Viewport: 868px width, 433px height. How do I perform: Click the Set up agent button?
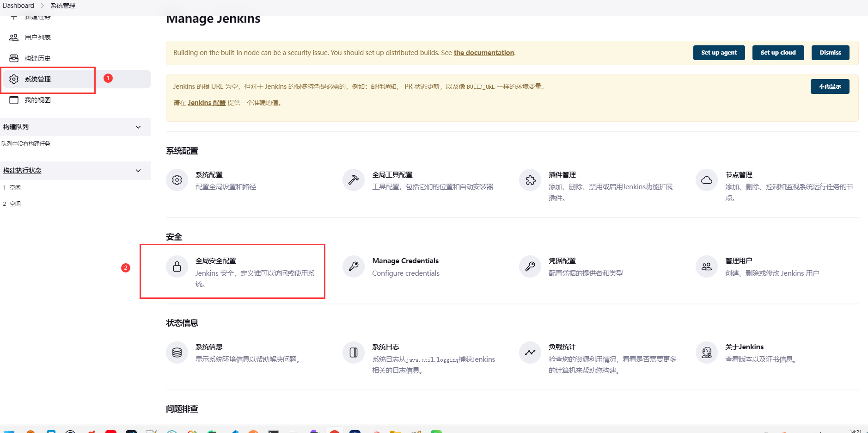(719, 53)
